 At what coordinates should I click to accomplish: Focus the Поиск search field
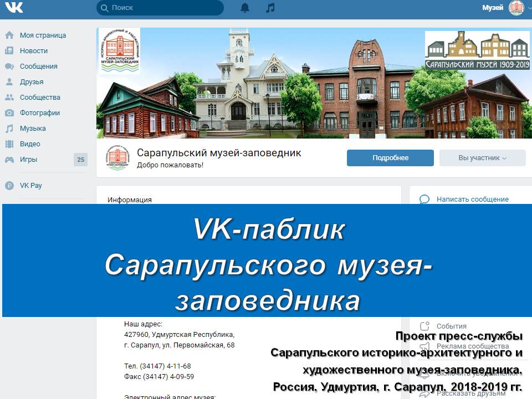[160, 7]
